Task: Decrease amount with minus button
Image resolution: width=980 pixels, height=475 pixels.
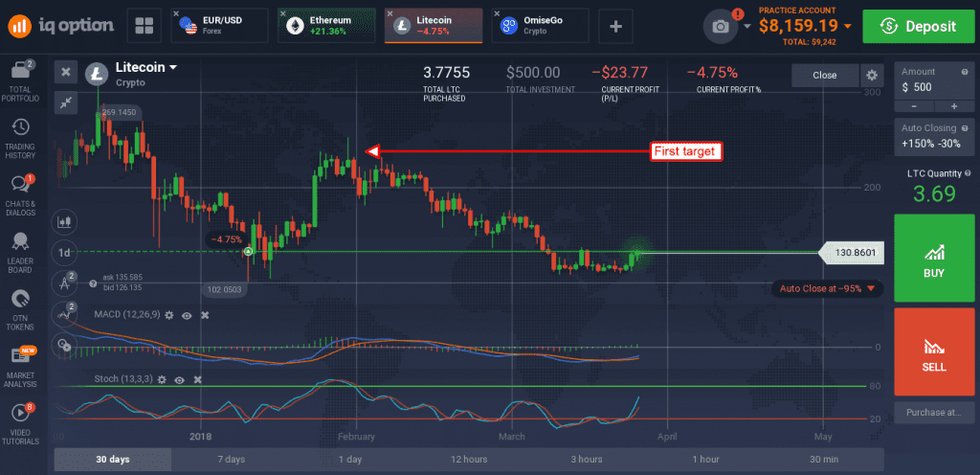Action: tap(914, 105)
